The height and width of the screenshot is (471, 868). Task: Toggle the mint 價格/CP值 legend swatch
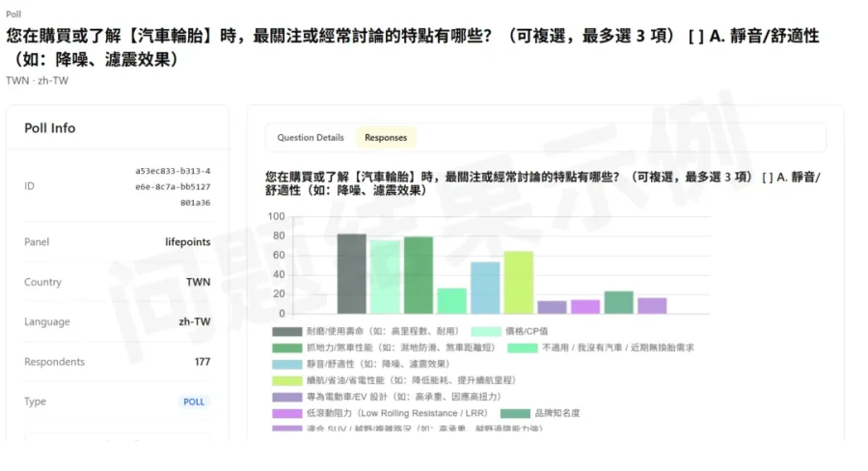tap(486, 331)
